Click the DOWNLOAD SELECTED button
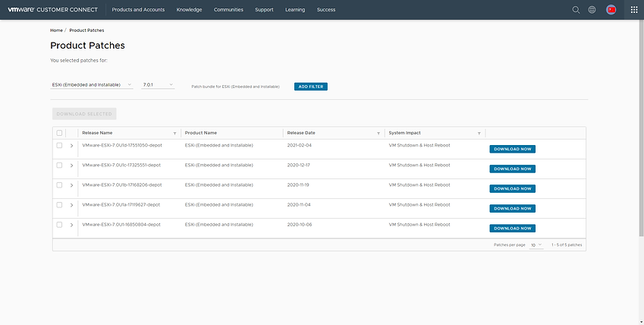 [84, 114]
